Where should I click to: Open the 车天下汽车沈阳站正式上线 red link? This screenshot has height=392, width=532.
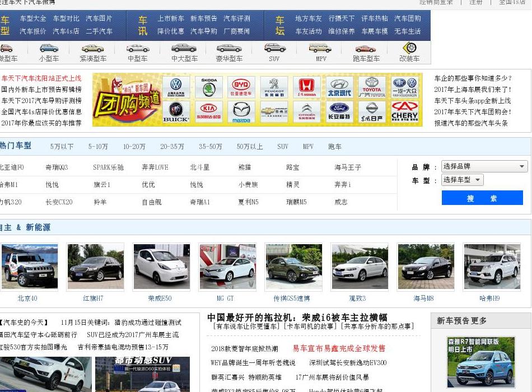click(x=41, y=78)
